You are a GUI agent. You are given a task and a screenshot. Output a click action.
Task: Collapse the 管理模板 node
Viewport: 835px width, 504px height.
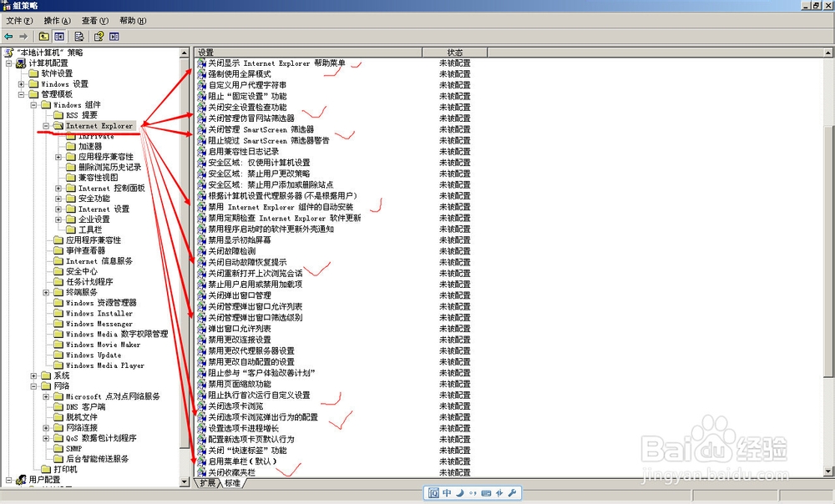coord(22,94)
